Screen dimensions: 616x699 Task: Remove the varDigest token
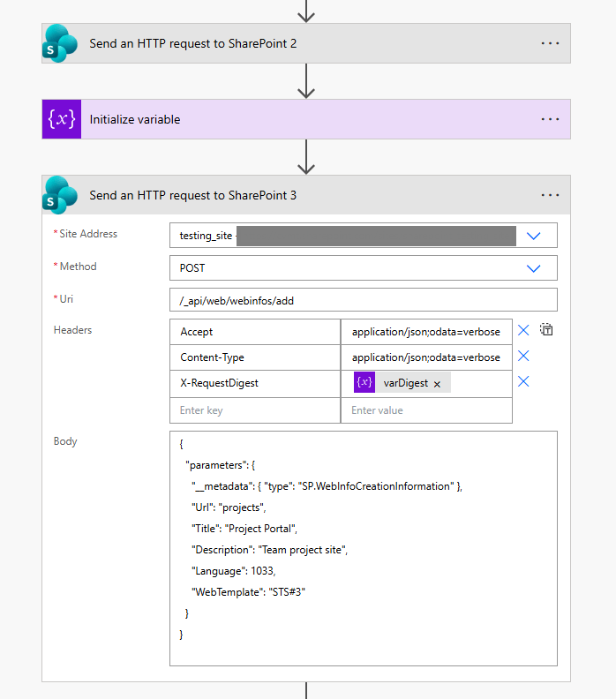[437, 384]
